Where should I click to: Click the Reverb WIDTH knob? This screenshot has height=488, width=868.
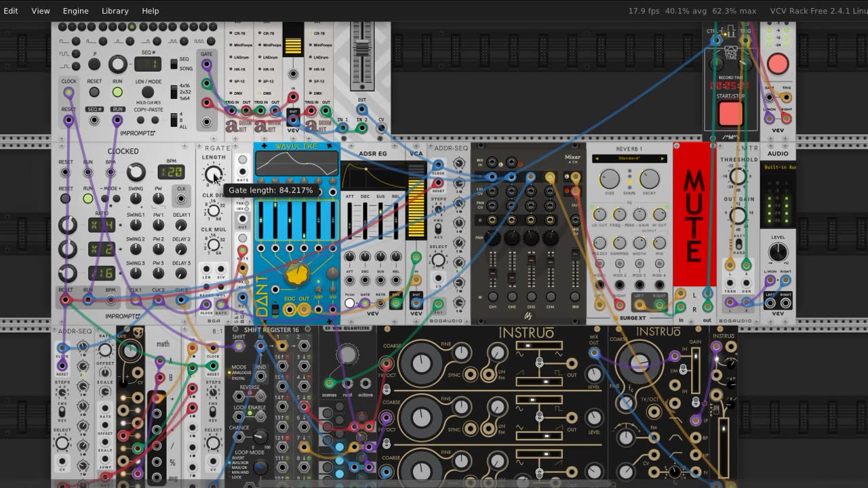tap(639, 243)
